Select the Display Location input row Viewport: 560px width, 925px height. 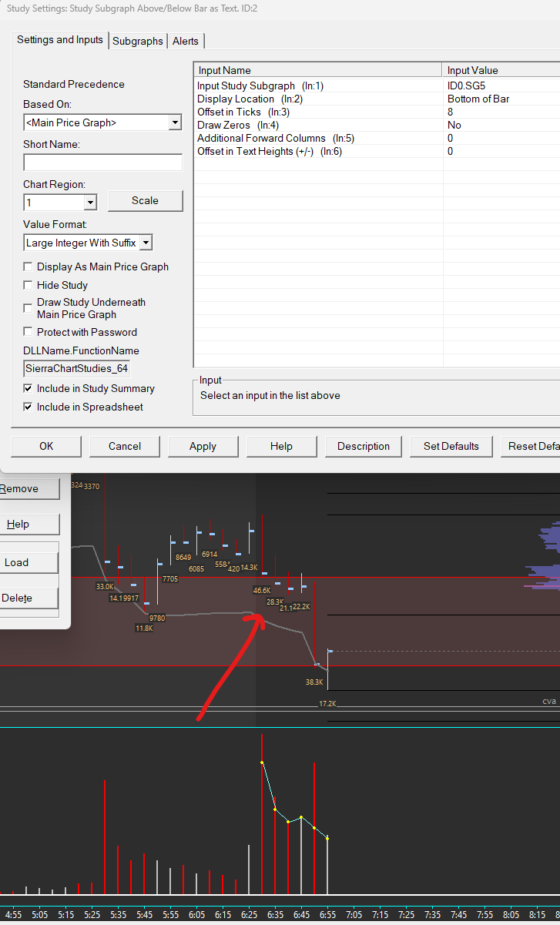377,99
